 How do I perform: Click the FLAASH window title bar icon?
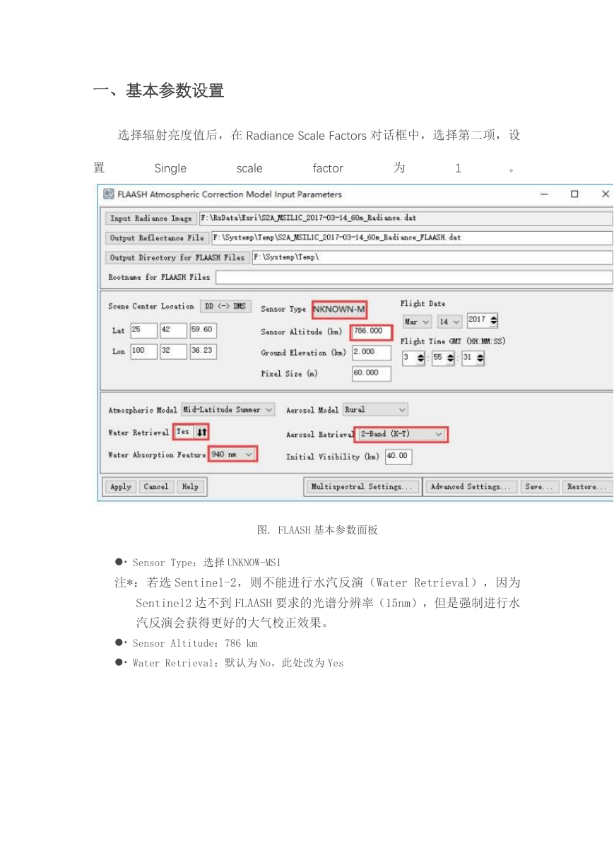tap(109, 194)
